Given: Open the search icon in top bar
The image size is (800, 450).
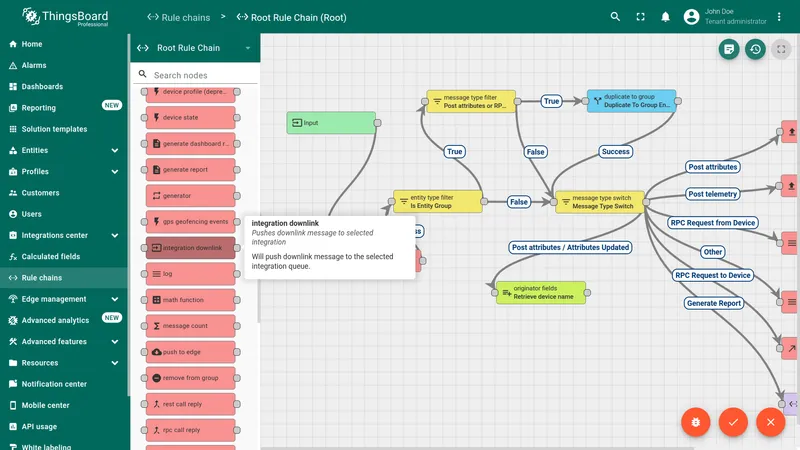Looking at the screenshot, I should 615,17.
